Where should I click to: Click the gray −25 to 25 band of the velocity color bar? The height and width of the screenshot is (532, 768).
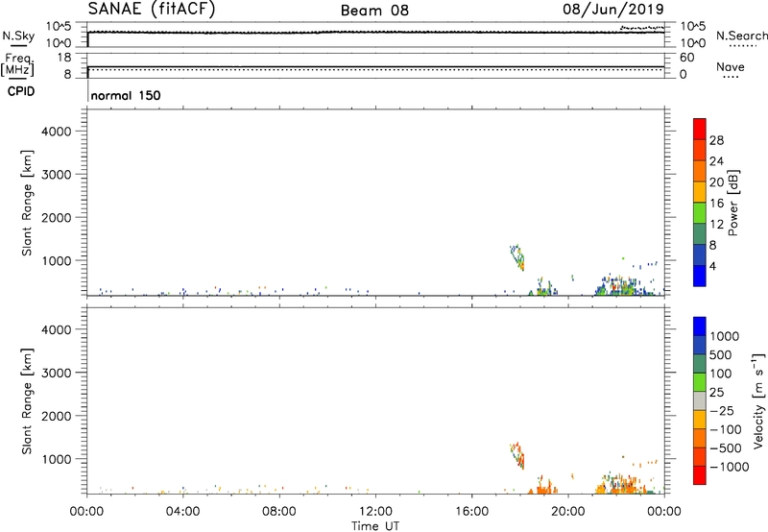(700, 401)
